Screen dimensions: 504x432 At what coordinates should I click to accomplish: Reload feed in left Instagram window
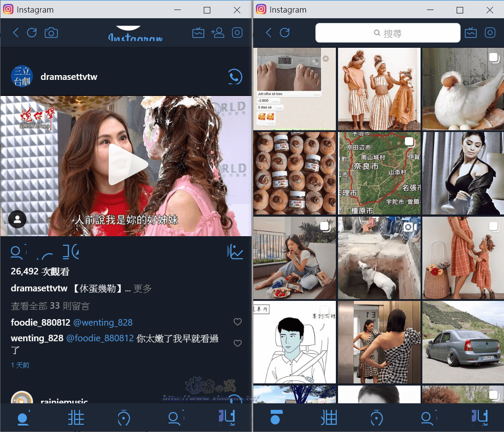(31, 33)
